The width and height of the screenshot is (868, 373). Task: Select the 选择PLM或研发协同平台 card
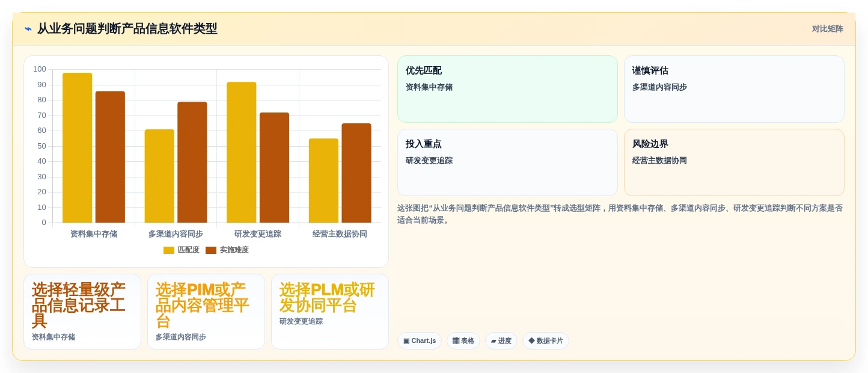pos(330,312)
